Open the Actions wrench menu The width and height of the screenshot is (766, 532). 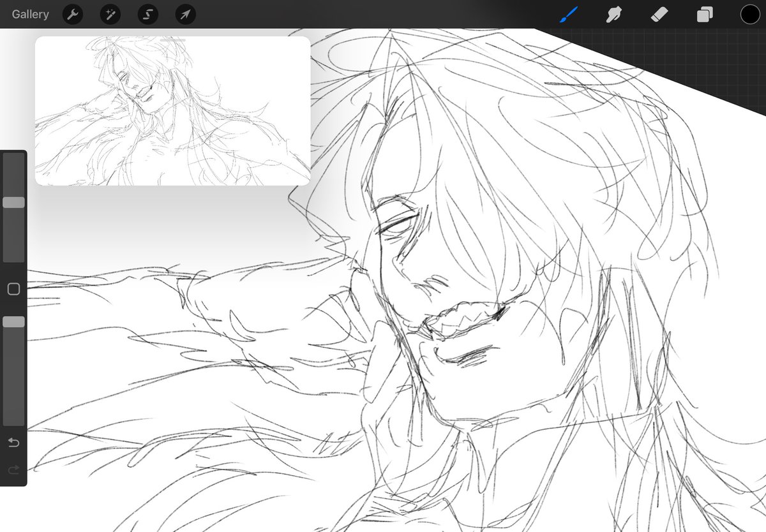click(73, 14)
